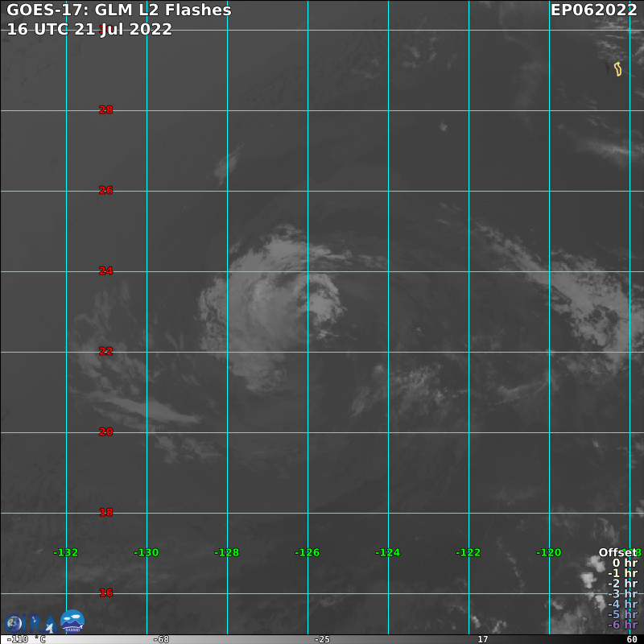Click the longitude -132 label
The image size is (644, 644).
click(x=66, y=552)
